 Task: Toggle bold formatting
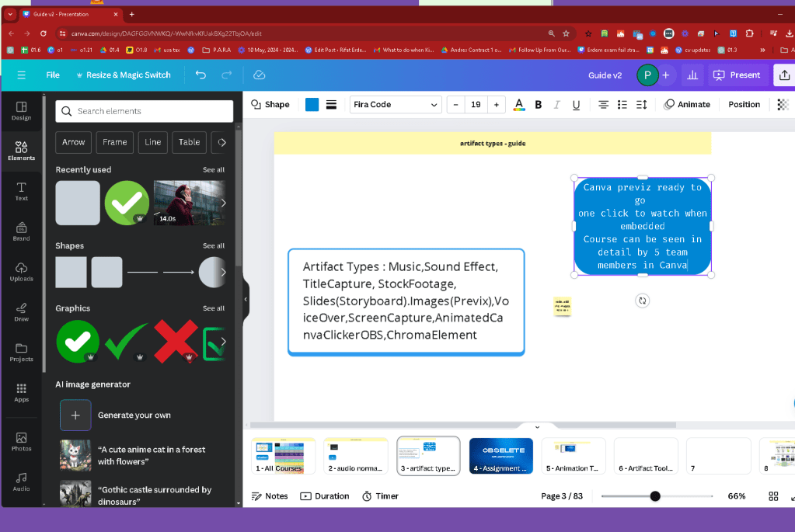pos(538,104)
